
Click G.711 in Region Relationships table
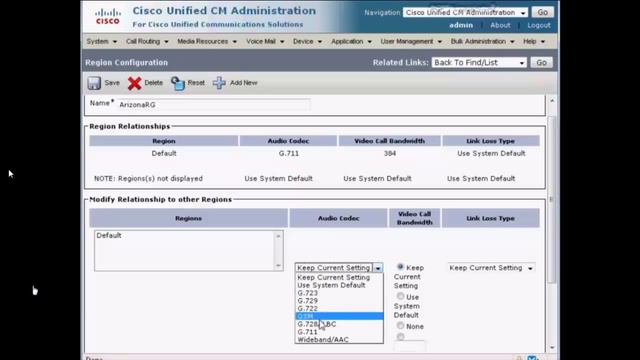tap(289, 153)
